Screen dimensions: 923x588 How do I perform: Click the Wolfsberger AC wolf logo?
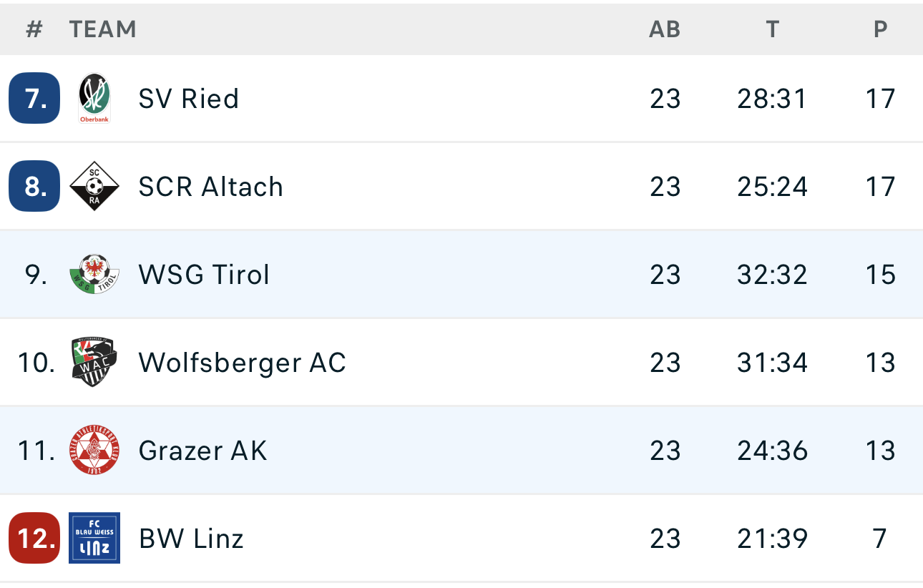point(94,363)
